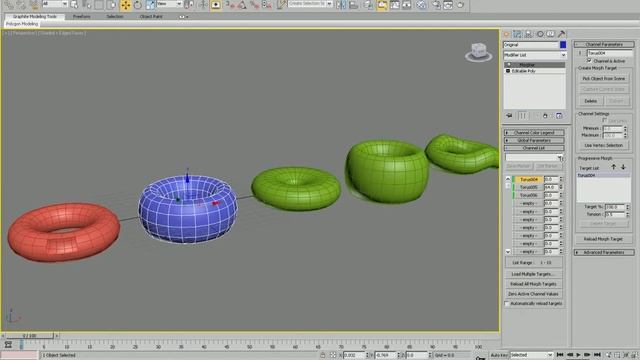
Task: Click Reload Morph Target button
Action: (603, 239)
